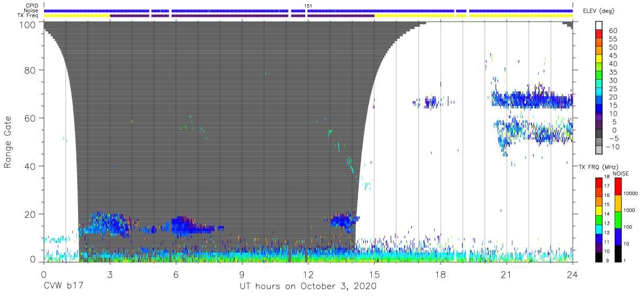Click the CPID label at top left

click(31, 6)
